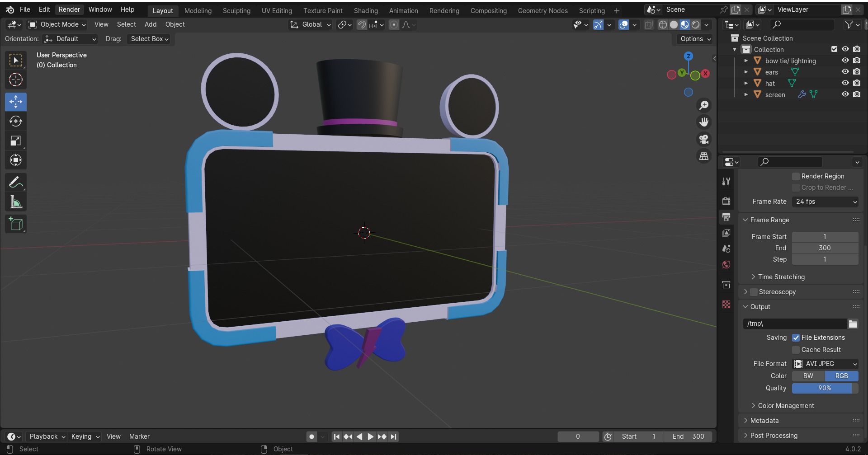Switch to the Geometry Nodes workspace tab

tap(542, 10)
